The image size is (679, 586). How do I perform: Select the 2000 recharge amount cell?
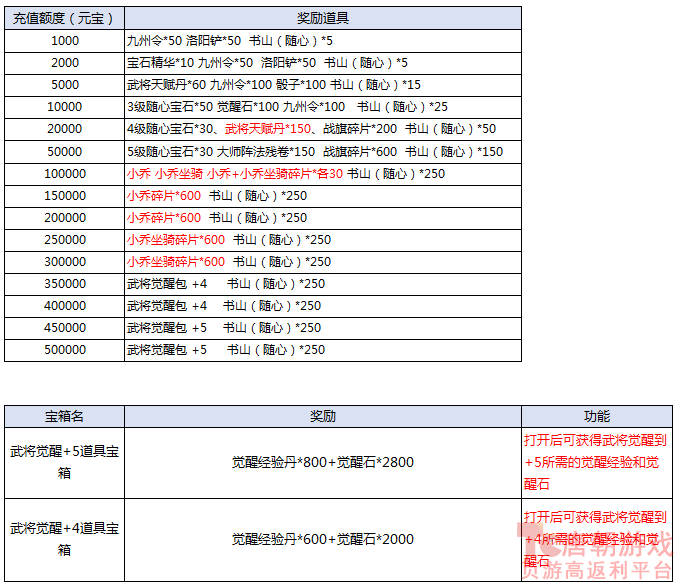(64, 63)
